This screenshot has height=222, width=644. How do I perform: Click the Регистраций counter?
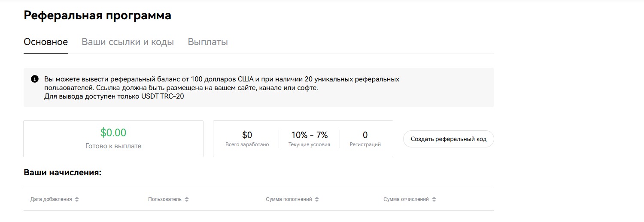[365, 139]
